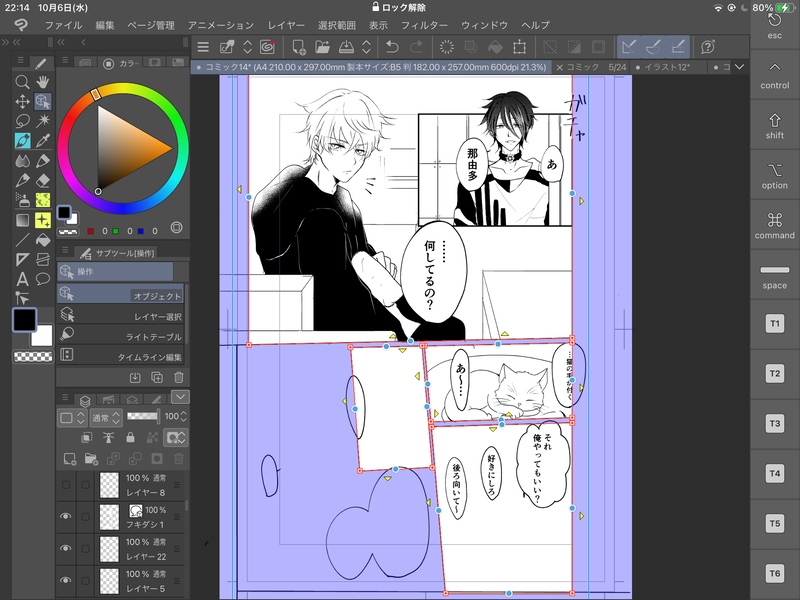
Task: Toggle snap to special ruler
Action: pos(654,47)
